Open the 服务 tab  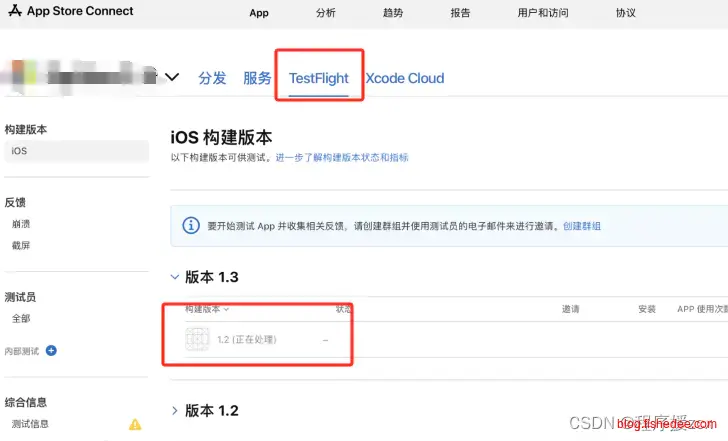[257, 78]
